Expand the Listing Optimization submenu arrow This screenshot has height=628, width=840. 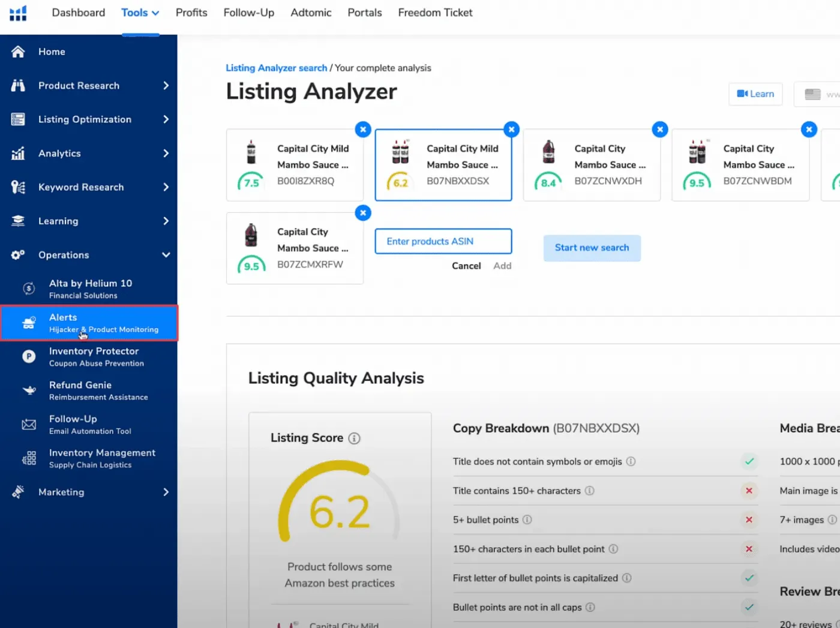[x=166, y=119]
